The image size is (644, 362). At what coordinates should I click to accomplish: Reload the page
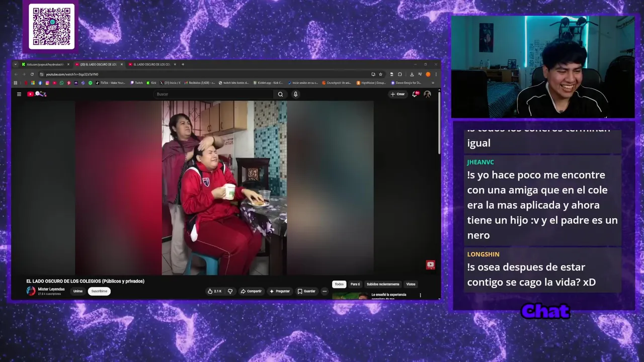32,74
